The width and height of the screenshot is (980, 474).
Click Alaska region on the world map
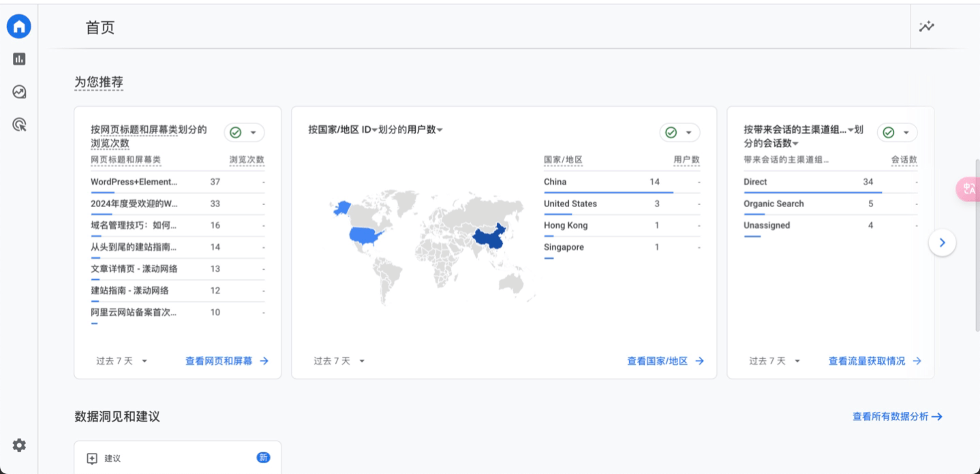click(x=341, y=208)
